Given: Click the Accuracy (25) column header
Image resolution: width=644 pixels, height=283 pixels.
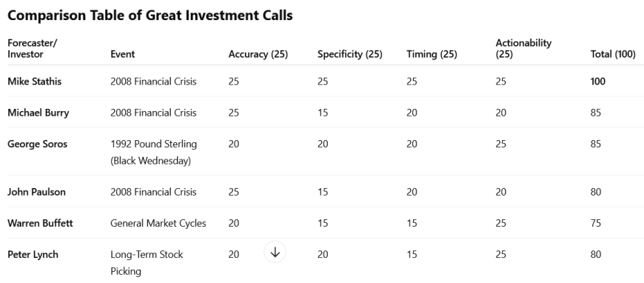Looking at the screenshot, I should (x=258, y=54).
